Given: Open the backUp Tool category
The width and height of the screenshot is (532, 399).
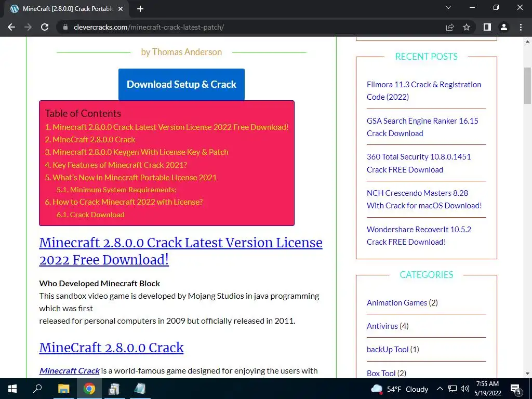Looking at the screenshot, I should coord(388,350).
